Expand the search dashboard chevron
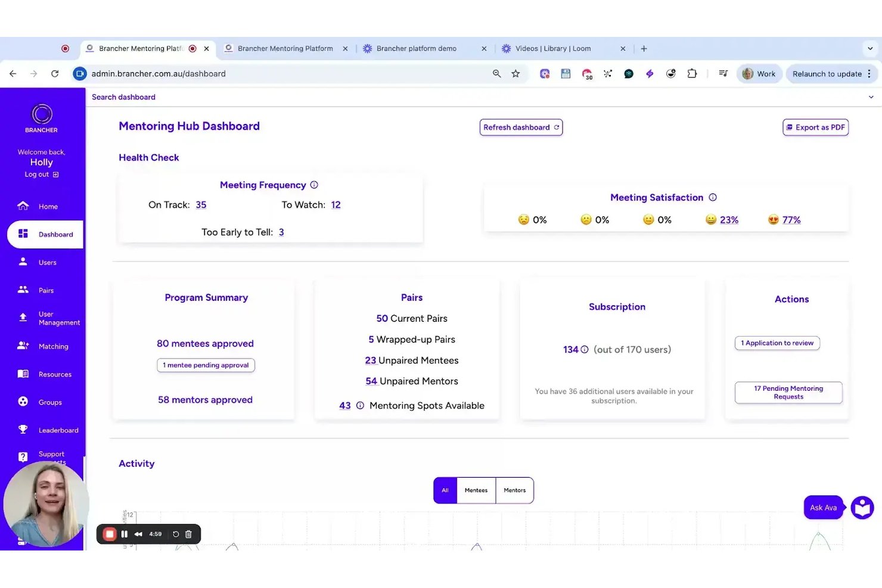The image size is (882, 588). pyautogui.click(x=871, y=97)
